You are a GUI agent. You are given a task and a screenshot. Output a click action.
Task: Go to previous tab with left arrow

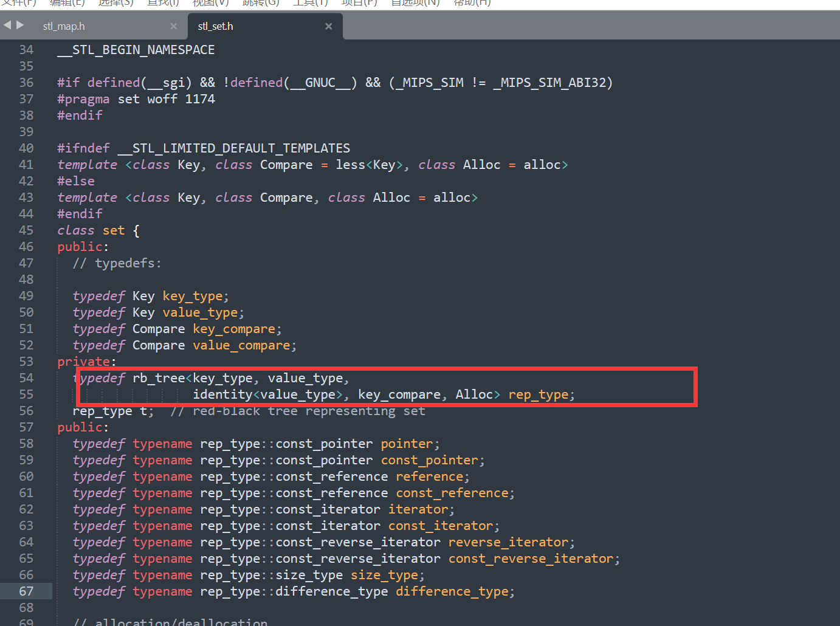click(x=7, y=25)
